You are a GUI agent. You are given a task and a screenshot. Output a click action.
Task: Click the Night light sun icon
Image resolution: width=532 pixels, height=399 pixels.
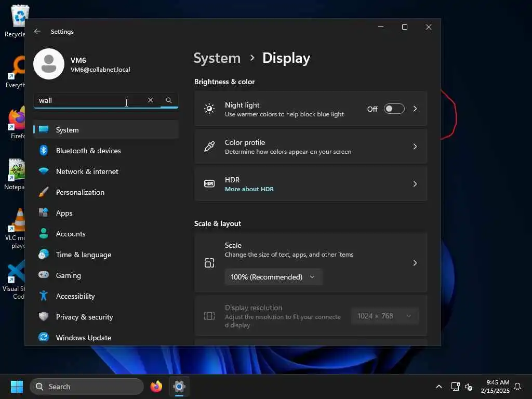pyautogui.click(x=209, y=109)
